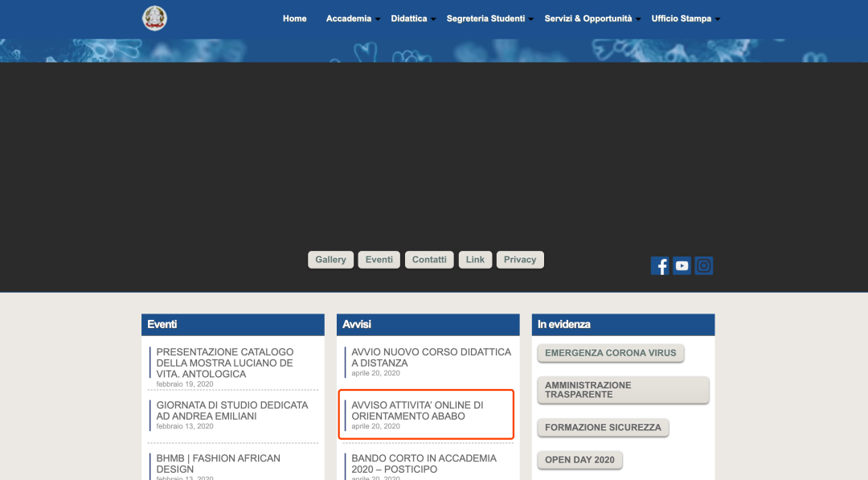Open Emergenza Corona Virus button
The image size is (868, 480).
(611, 353)
